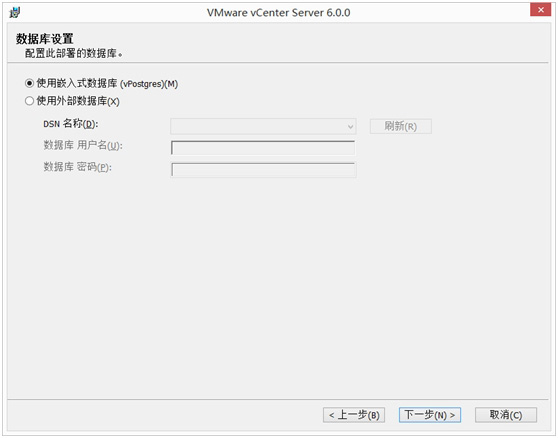Click the VMware vCenter Server 6.0.0 title text

click(x=279, y=13)
